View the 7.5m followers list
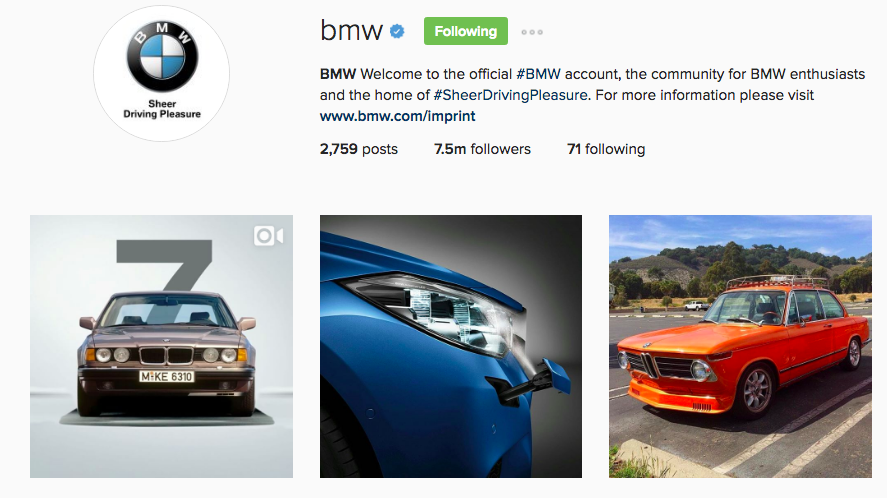Viewport: 887px width, 498px height. [x=482, y=149]
